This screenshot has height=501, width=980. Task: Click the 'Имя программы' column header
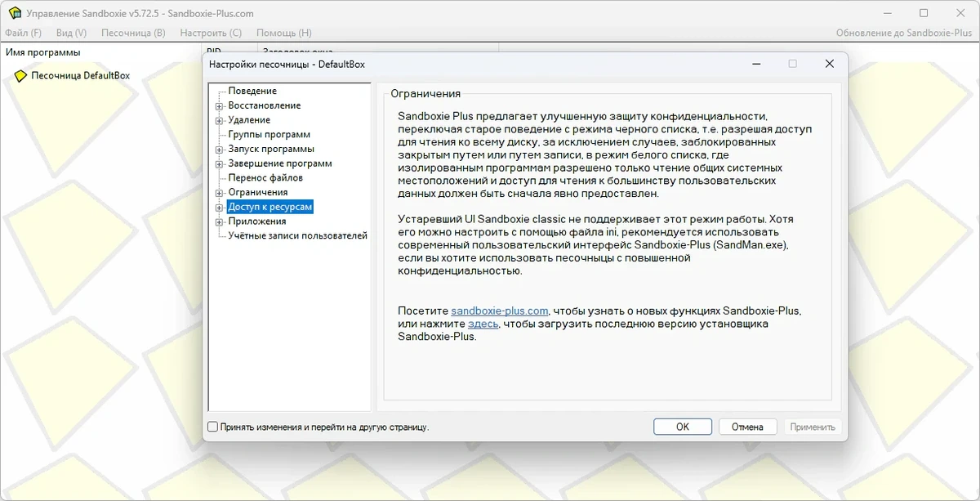[x=102, y=52]
